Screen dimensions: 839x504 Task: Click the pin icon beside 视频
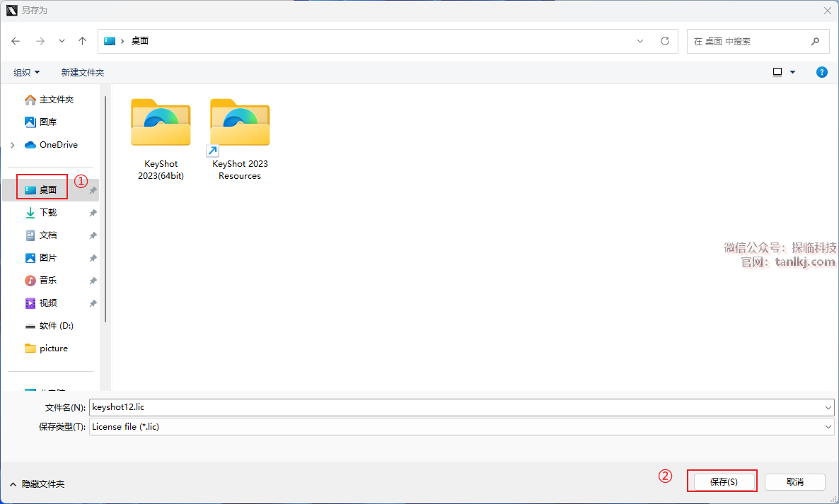point(93,303)
